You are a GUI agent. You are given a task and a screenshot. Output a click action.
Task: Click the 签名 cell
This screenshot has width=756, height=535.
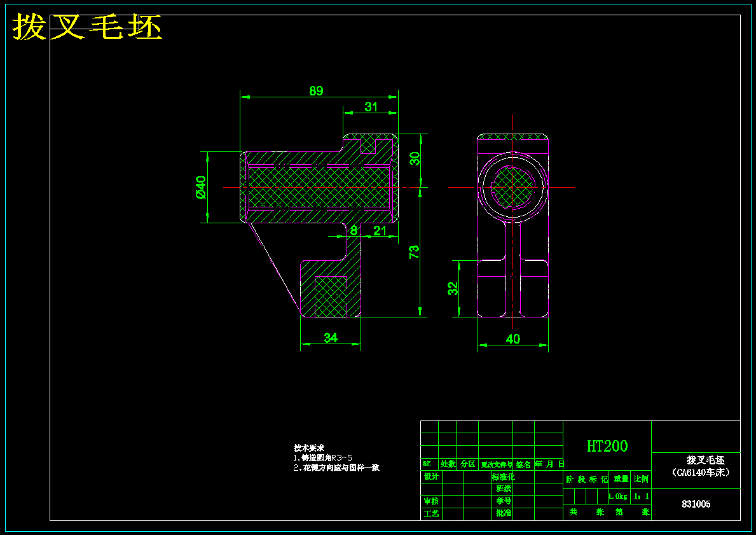click(523, 464)
